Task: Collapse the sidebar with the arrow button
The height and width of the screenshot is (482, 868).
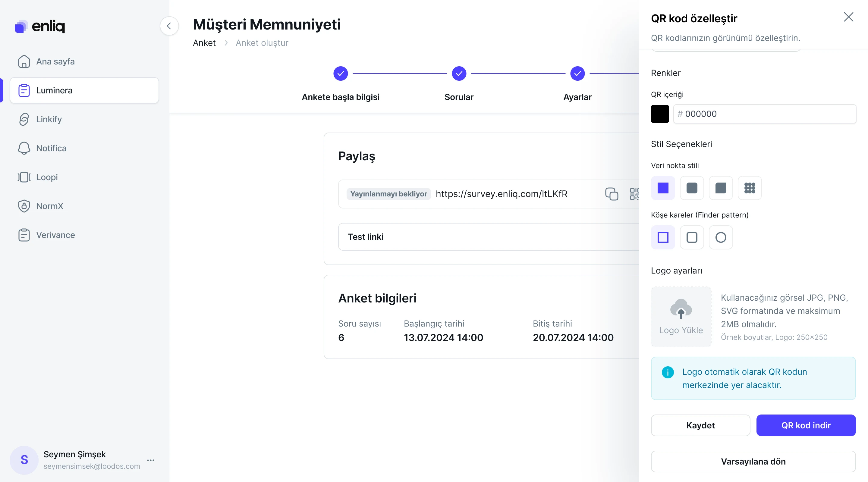Action: pyautogui.click(x=169, y=26)
